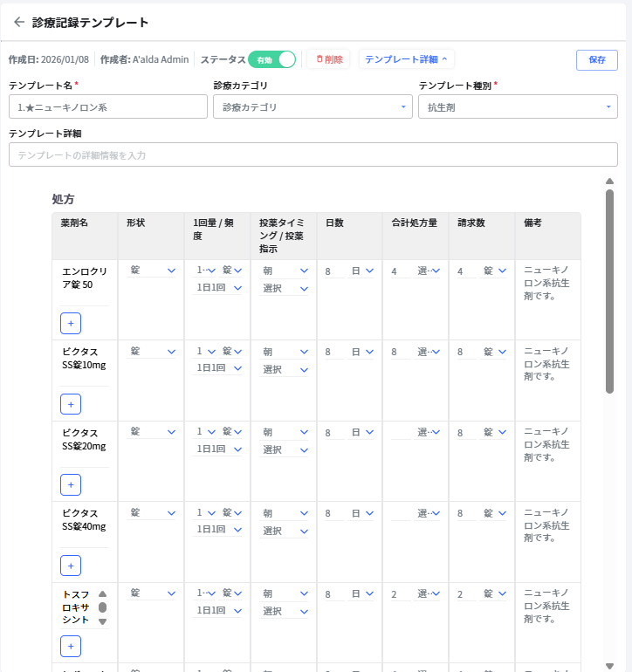
Task: Click plus button under ビクタスSS錠10mg
Action: pos(71,404)
